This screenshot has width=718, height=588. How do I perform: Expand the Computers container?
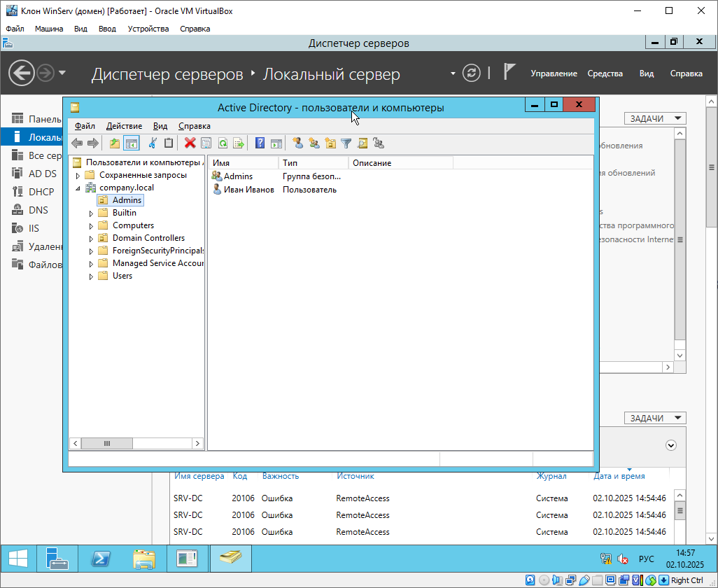pyautogui.click(x=91, y=226)
